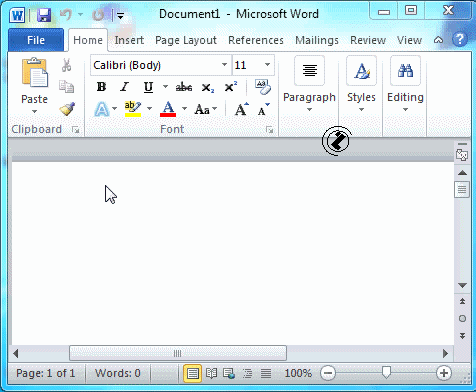Image resolution: width=476 pixels, height=392 pixels.
Task: Click the Grow Font icon
Action: (x=241, y=109)
